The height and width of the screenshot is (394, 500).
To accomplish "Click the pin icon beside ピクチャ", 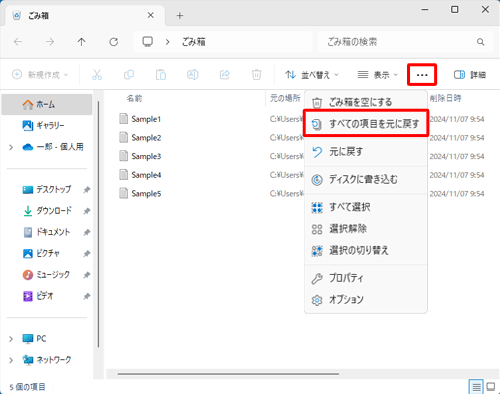I will [87, 254].
